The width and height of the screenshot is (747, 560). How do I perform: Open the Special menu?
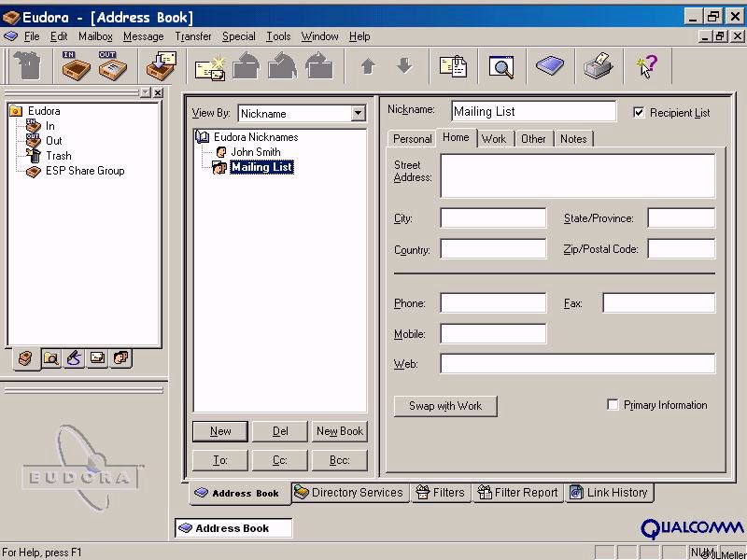(239, 36)
